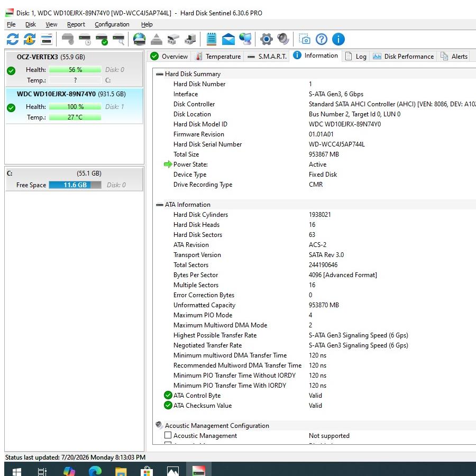Click the Acoustic Management Configuration section header

217,426
